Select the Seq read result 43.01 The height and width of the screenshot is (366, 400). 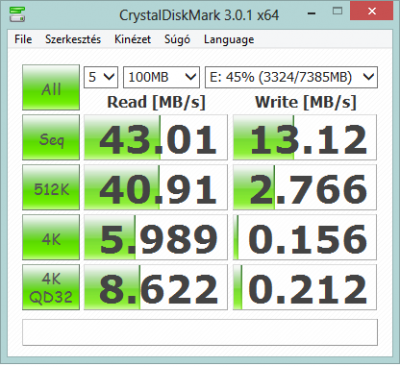[156, 137]
